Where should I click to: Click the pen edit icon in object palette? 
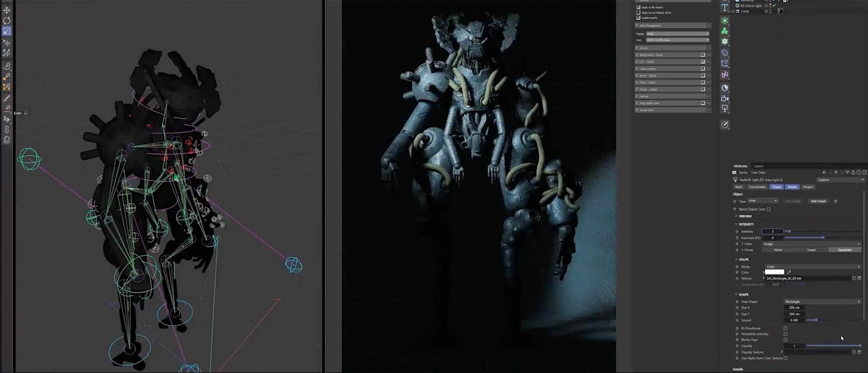coord(725,124)
